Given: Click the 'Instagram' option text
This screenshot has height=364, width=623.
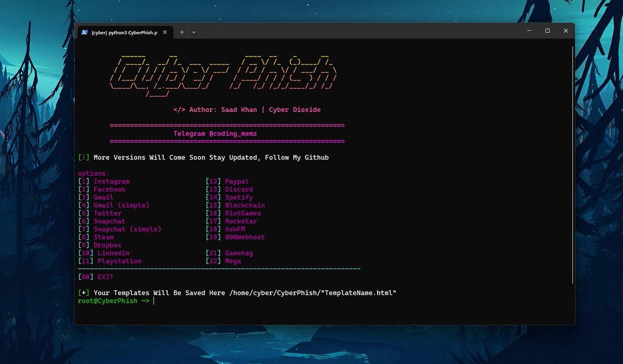Looking at the screenshot, I should pyautogui.click(x=111, y=181).
